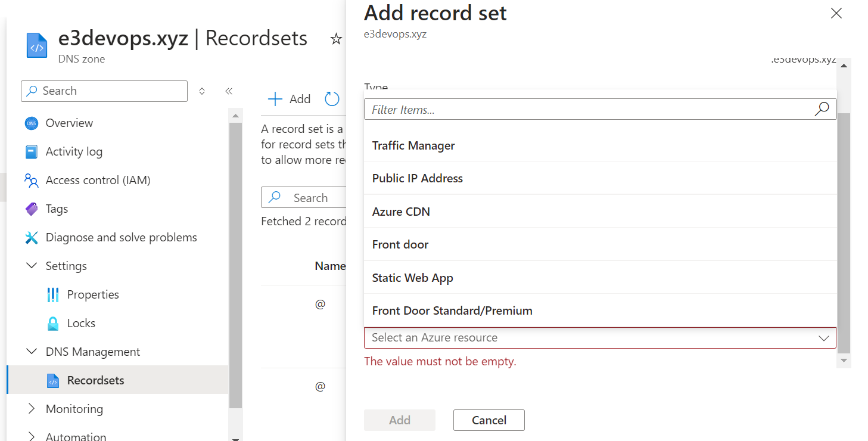The image size is (868, 441).
Task: Click the Add button above the record list
Action: [x=289, y=99]
